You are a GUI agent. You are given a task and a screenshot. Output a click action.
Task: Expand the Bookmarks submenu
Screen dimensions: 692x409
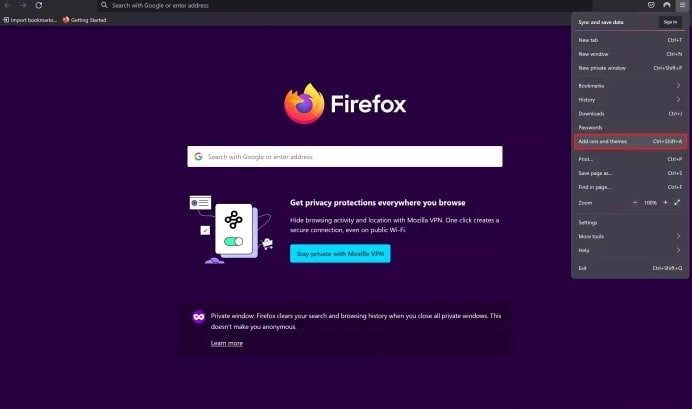tap(630, 86)
